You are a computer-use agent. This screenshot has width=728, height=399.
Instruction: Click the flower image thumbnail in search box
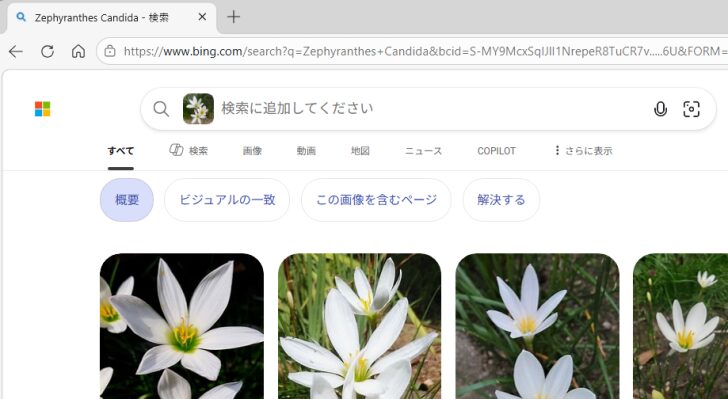[198, 109]
